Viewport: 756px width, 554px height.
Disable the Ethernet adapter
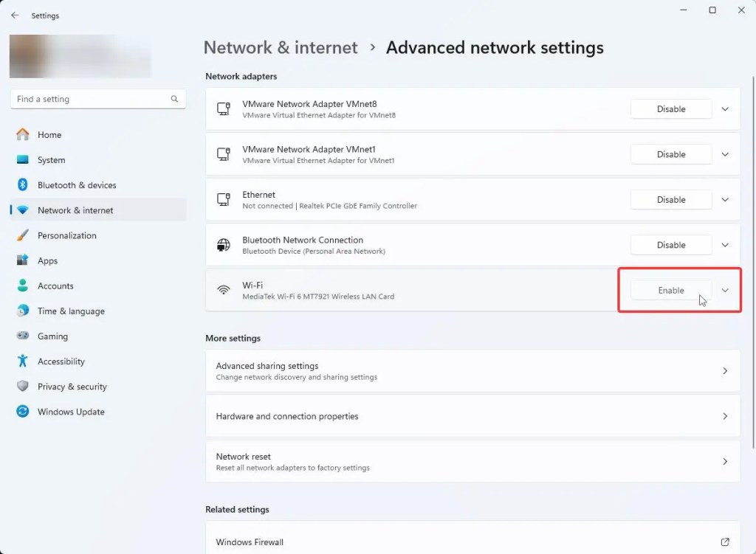point(670,199)
